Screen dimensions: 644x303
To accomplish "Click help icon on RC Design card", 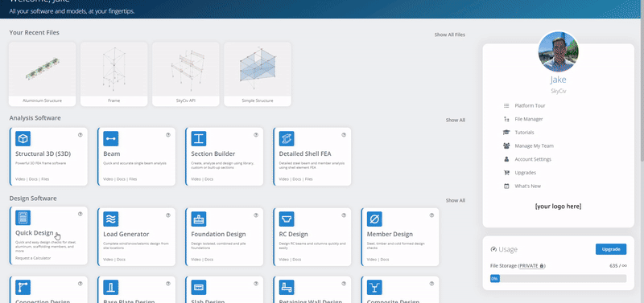I will (344, 215).
